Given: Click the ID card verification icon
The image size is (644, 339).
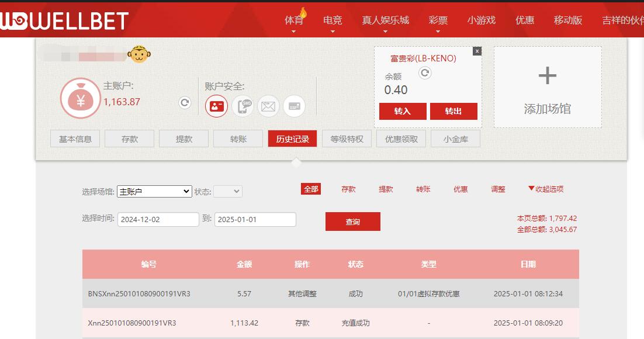Looking at the screenshot, I should [x=216, y=106].
